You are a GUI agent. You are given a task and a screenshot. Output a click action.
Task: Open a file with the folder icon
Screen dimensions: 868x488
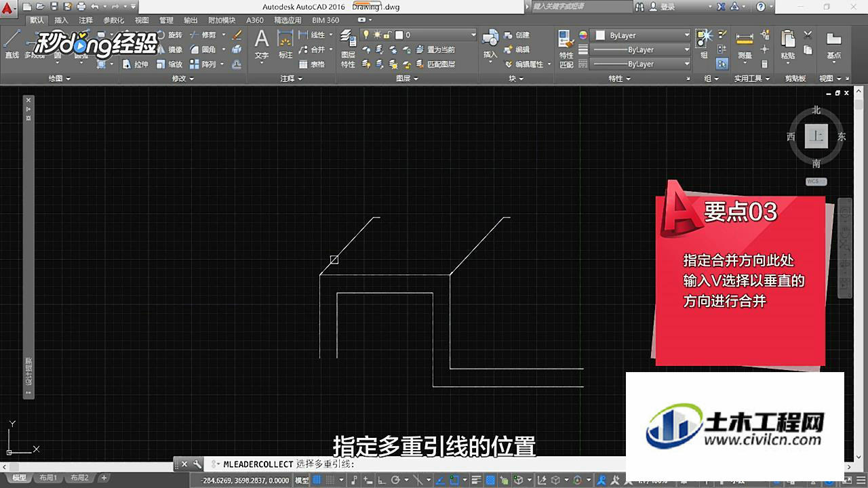click(41, 7)
